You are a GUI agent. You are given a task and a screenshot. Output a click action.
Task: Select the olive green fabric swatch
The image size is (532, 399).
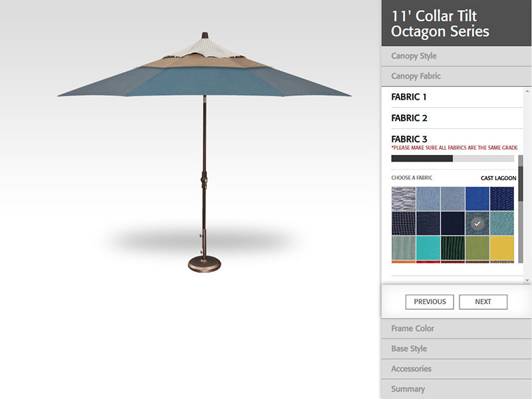(477, 248)
